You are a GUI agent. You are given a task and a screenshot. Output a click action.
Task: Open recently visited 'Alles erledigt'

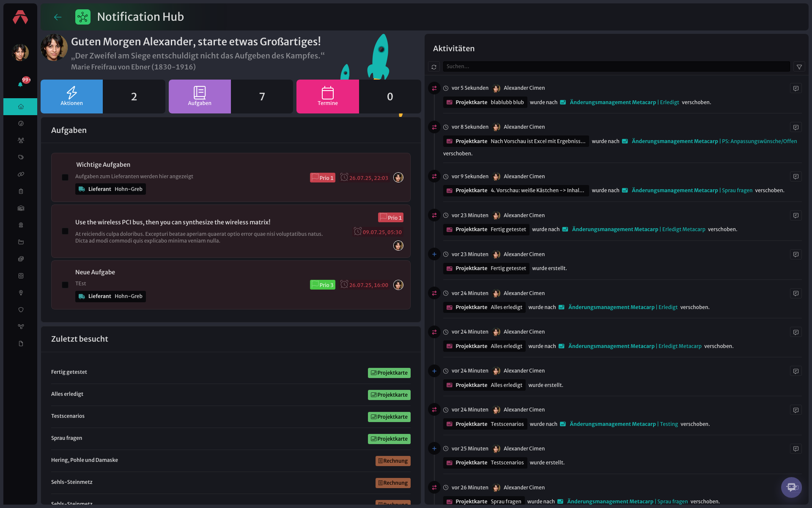pyautogui.click(x=67, y=394)
